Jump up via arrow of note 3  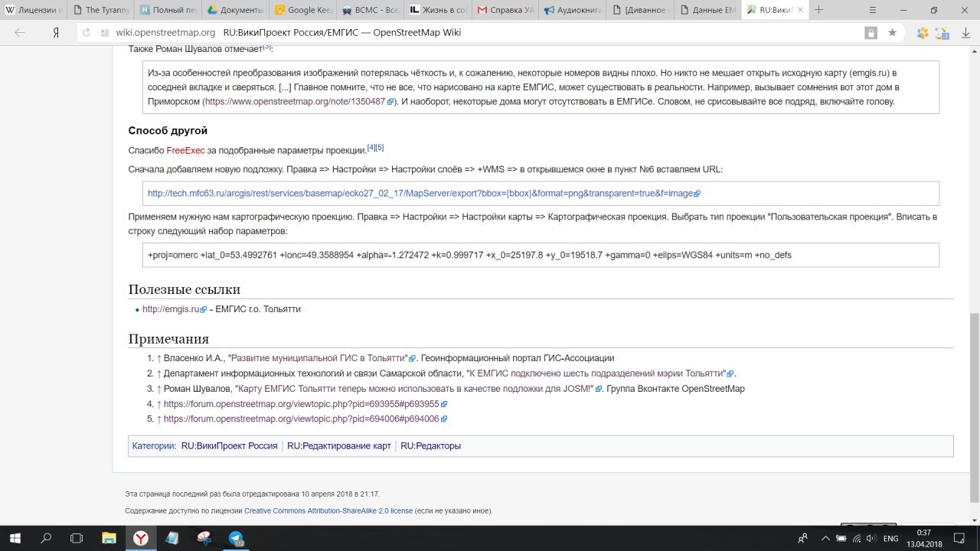(158, 389)
